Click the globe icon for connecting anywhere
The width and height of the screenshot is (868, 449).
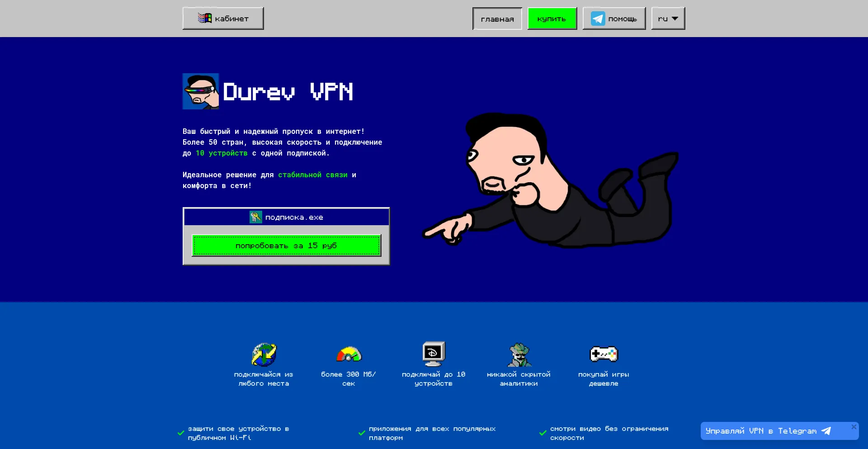(264, 354)
